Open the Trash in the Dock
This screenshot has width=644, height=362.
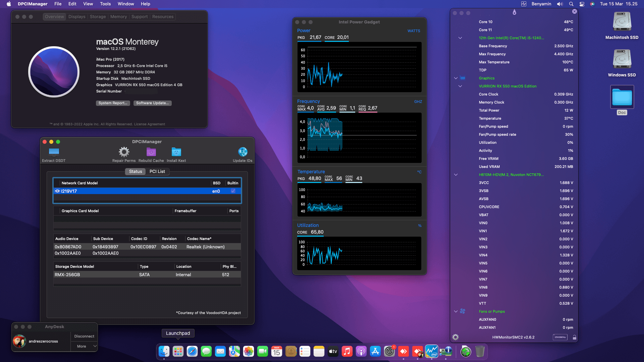pyautogui.click(x=480, y=351)
